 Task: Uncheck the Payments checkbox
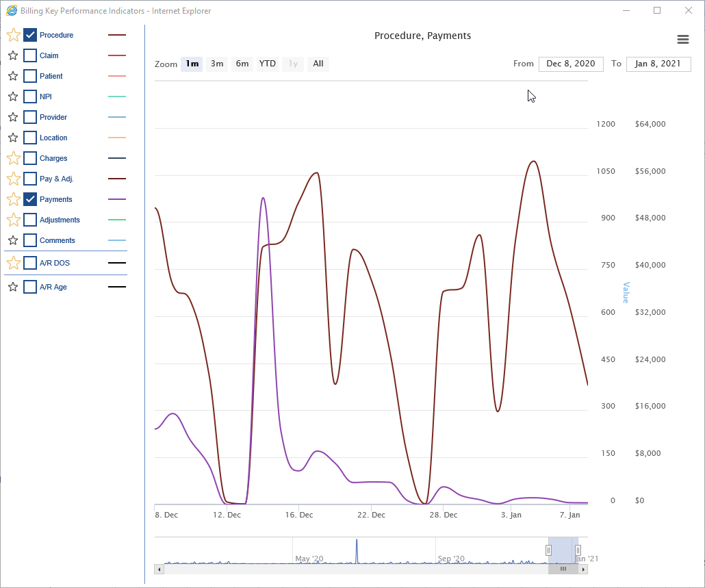pos(30,199)
